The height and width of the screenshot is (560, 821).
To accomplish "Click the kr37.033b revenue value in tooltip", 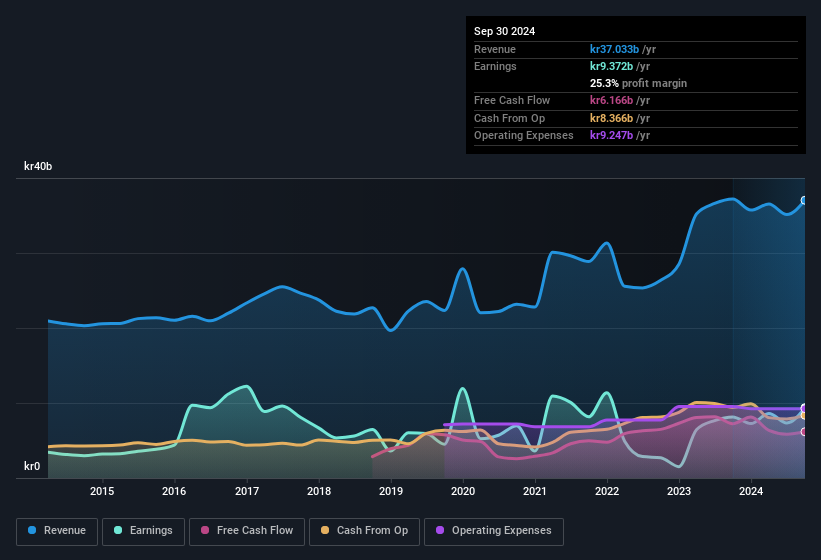I will click(614, 49).
